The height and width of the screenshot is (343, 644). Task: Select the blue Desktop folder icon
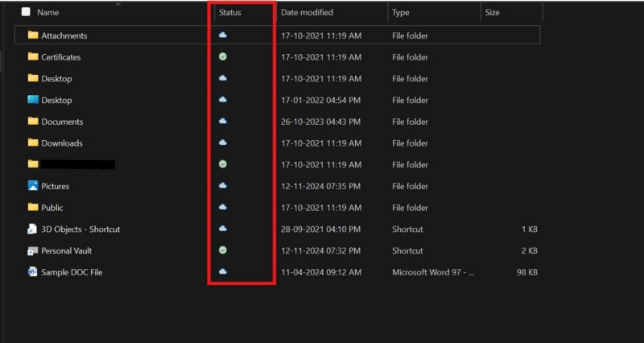click(x=33, y=100)
